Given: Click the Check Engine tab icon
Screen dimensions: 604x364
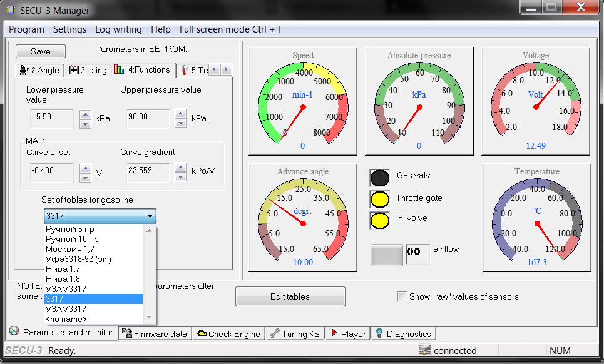Looking at the screenshot, I should pyautogui.click(x=201, y=334).
